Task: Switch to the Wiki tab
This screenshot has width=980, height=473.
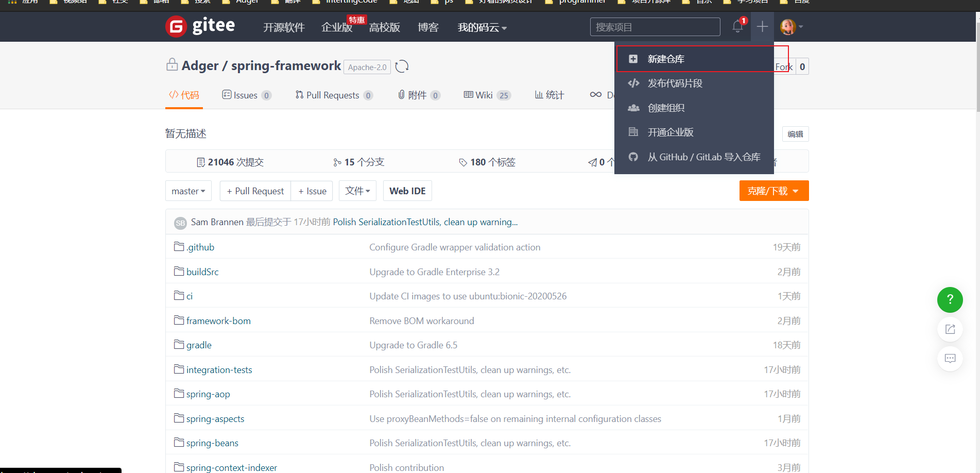Action: click(487, 95)
